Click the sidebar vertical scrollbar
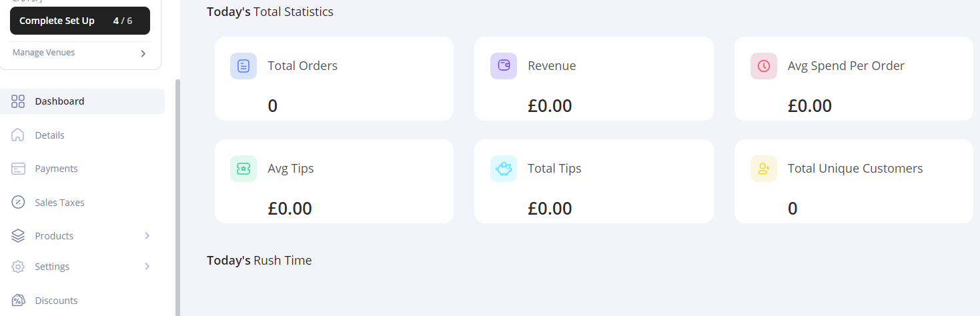The image size is (980, 316). click(177, 197)
